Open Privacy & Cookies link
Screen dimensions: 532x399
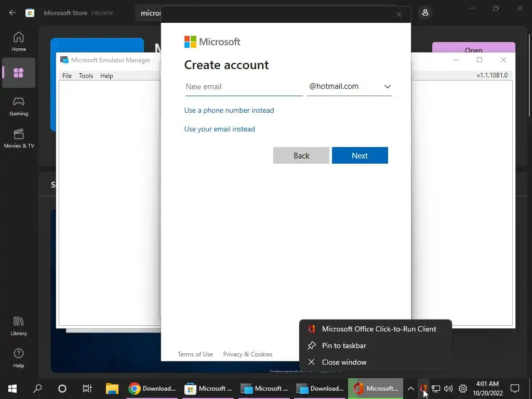pos(248,354)
